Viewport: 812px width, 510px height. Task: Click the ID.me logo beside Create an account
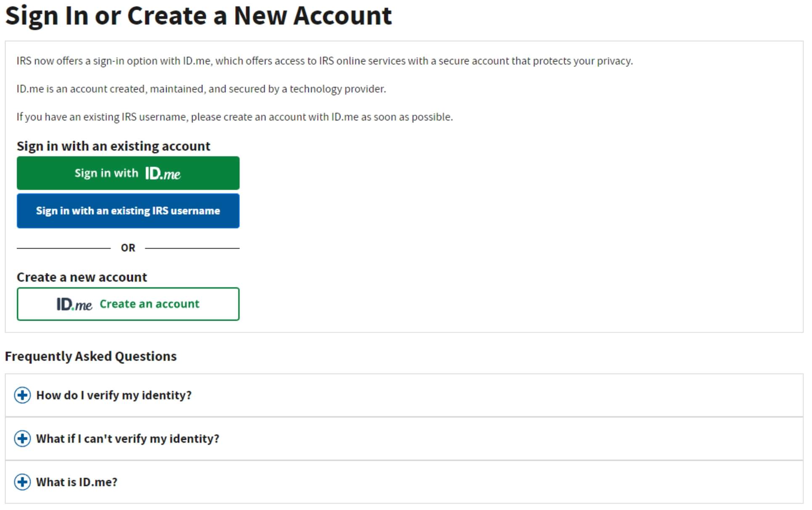click(74, 304)
